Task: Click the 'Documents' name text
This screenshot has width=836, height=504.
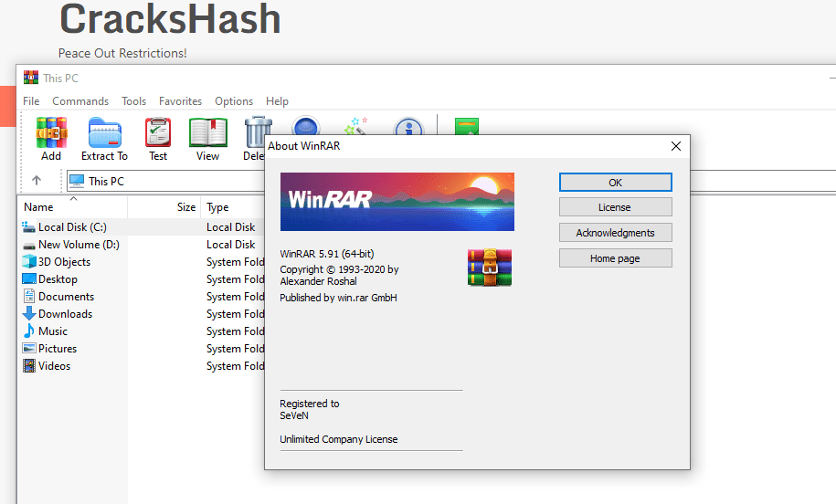Action: coord(66,297)
